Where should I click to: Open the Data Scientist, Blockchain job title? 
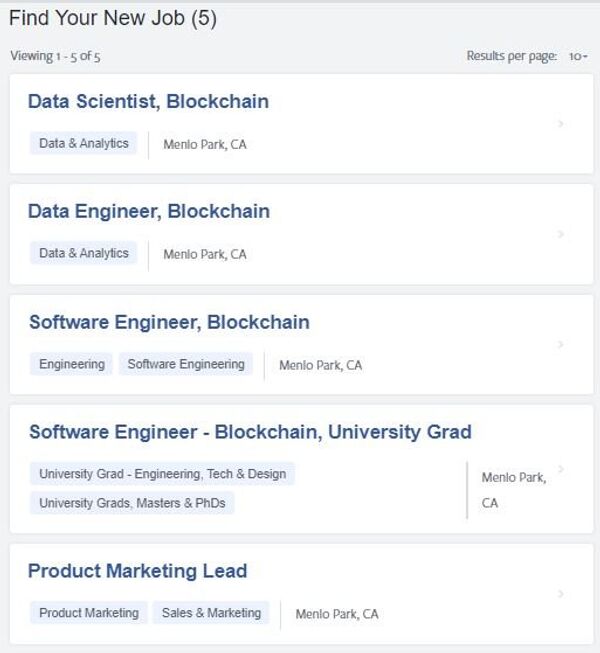[x=148, y=101]
